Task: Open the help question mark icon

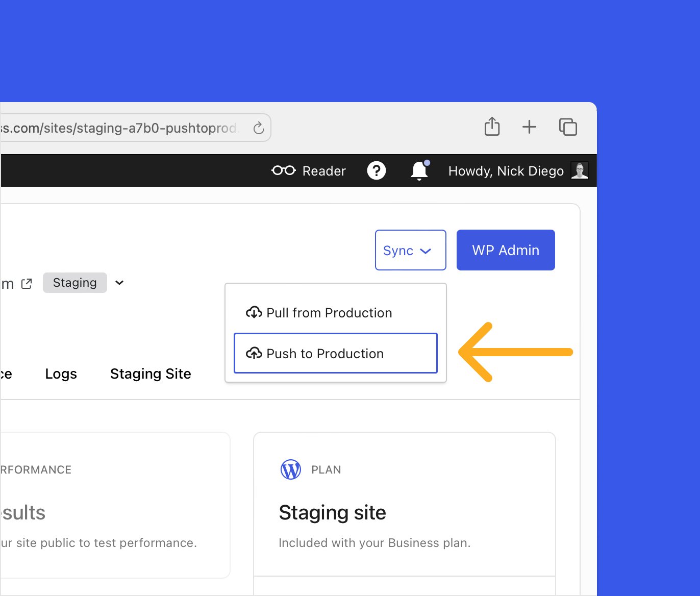Action: tap(377, 170)
